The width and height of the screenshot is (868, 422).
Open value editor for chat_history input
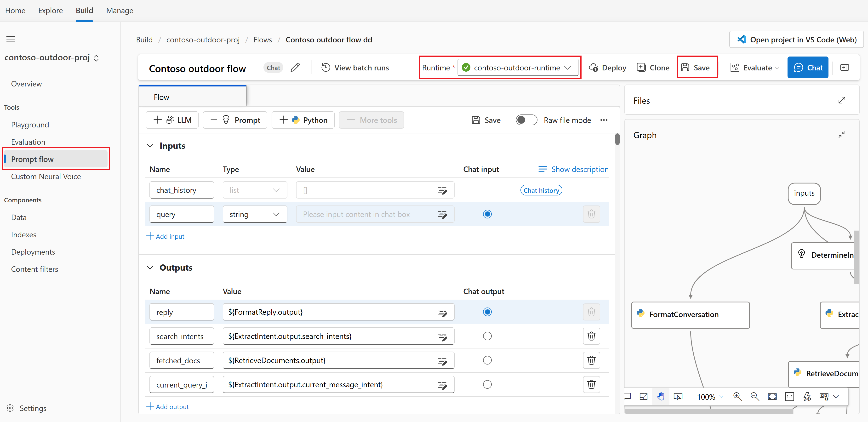point(442,190)
